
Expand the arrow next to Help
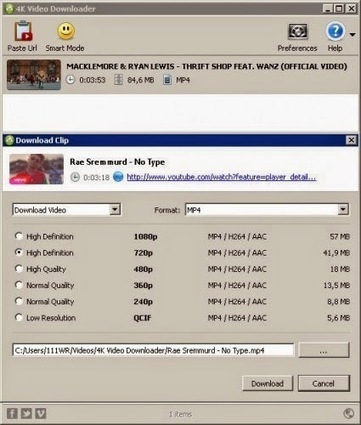coord(352,34)
